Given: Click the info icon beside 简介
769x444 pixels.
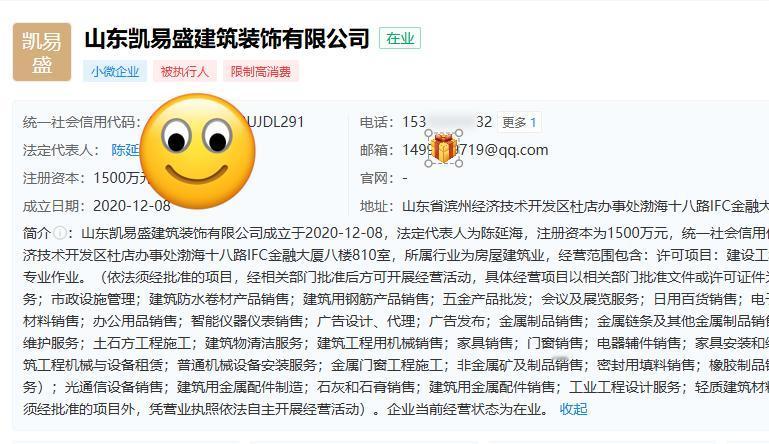Looking at the screenshot, I should (60, 233).
